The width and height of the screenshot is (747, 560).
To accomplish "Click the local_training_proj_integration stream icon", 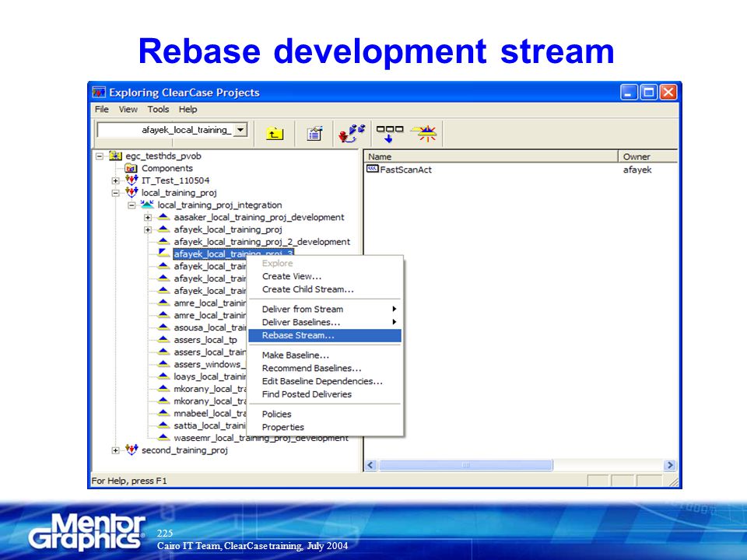I will 147,205.
